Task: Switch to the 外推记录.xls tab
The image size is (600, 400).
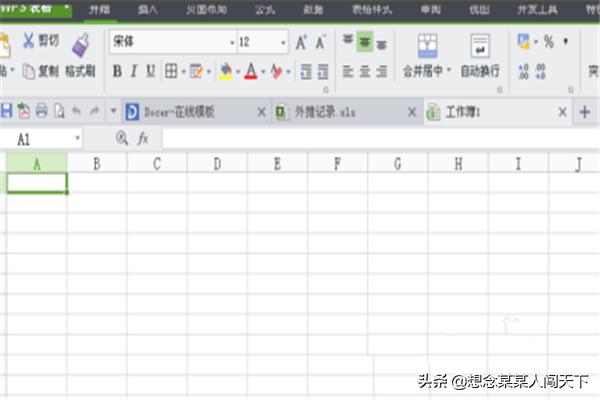Action: (335, 111)
